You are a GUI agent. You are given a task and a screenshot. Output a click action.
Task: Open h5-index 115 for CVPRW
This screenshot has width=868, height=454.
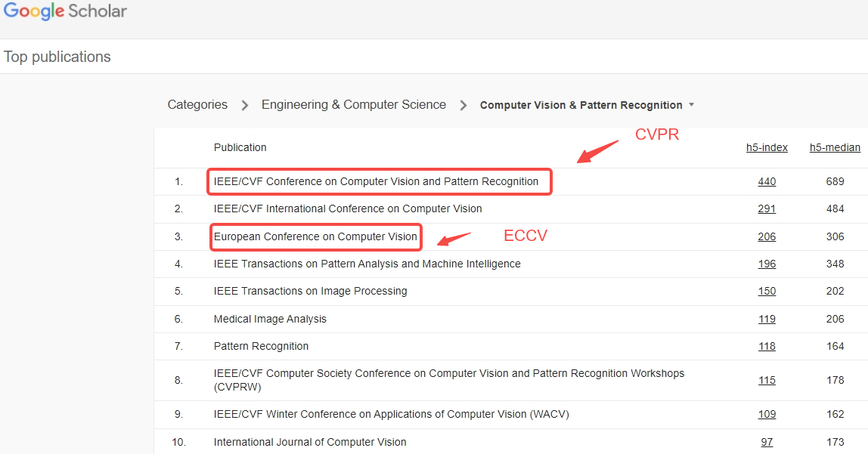coord(767,381)
